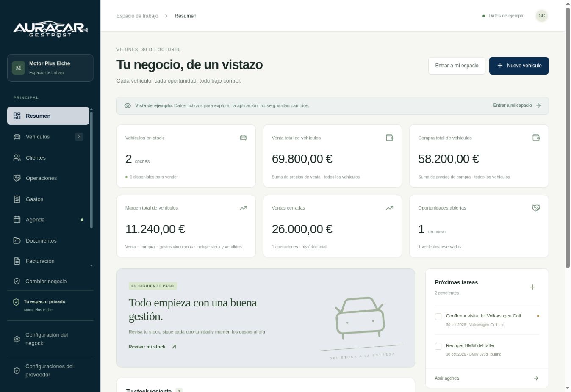Image resolution: width=571 pixels, height=392 pixels.
Task: Click the shield icon beside Tu espacio privado
Action: pyautogui.click(x=16, y=302)
